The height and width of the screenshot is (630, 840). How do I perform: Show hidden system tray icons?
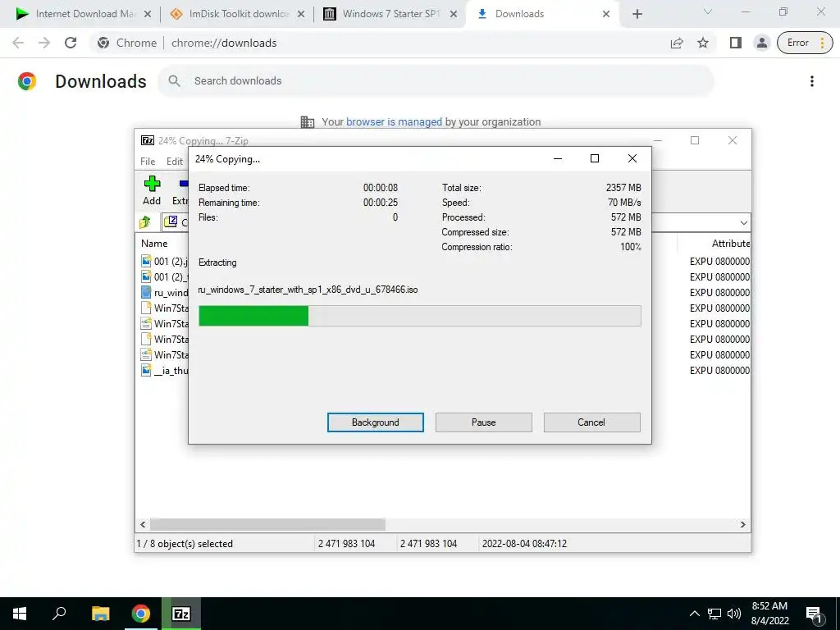click(x=694, y=614)
